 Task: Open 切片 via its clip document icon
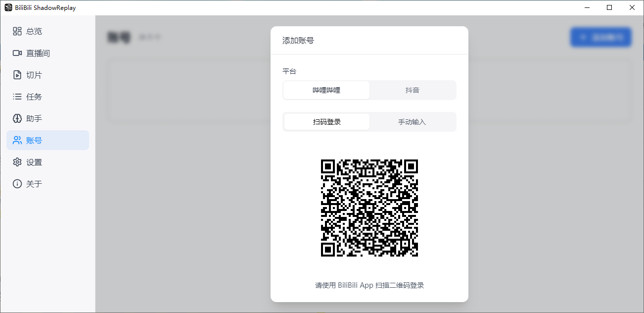tap(16, 75)
